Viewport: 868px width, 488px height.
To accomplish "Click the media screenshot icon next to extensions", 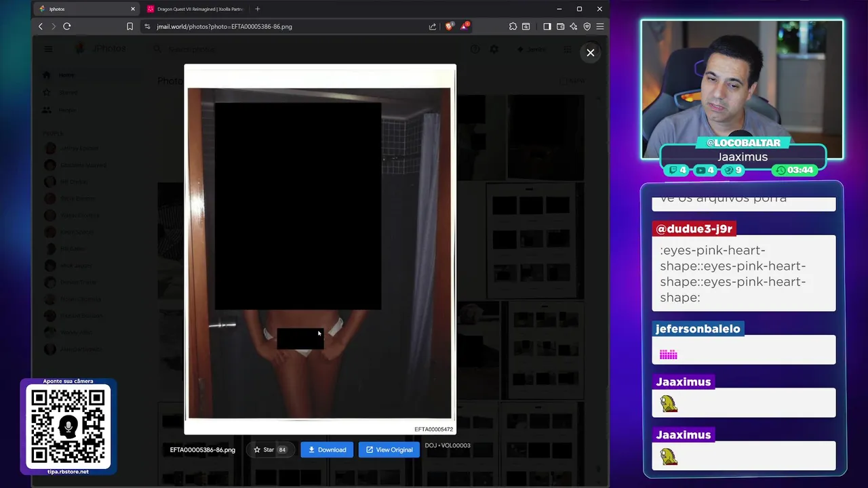I will (526, 26).
